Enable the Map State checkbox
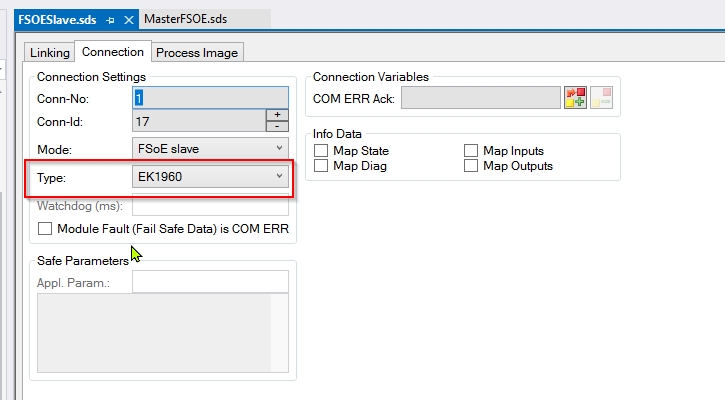Viewport: 725px width, 400px height. coord(321,151)
